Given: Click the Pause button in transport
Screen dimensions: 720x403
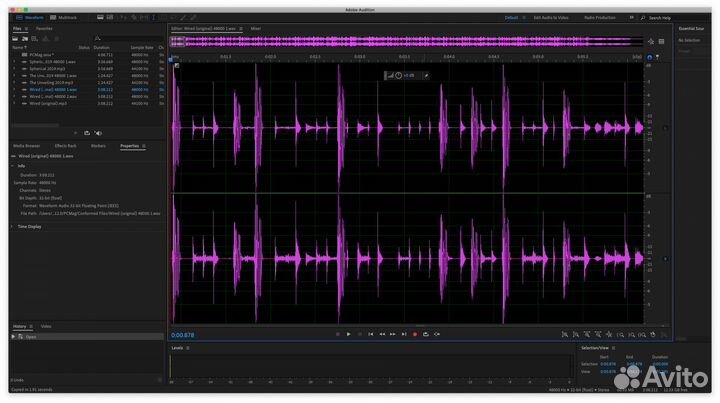Looking at the screenshot, I should [x=360, y=334].
